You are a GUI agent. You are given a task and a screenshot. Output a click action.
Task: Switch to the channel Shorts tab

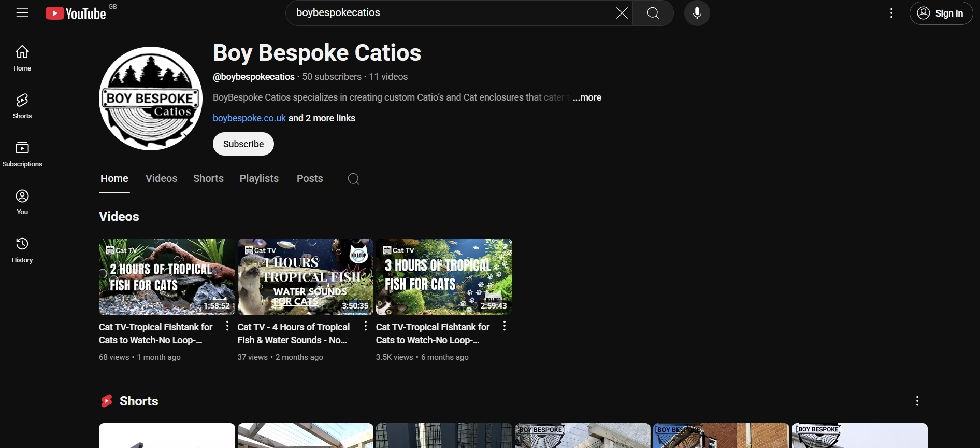208,179
